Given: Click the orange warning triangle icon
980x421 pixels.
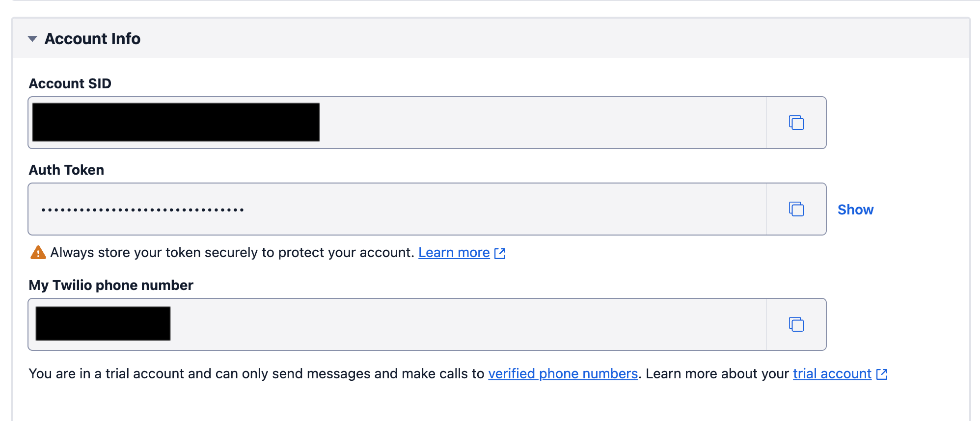Looking at the screenshot, I should (38, 253).
